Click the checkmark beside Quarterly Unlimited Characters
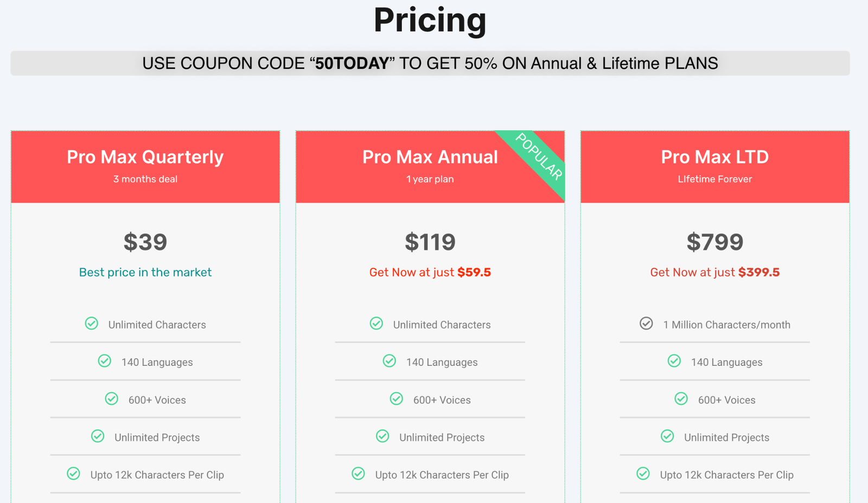The height and width of the screenshot is (503, 868). (x=92, y=324)
